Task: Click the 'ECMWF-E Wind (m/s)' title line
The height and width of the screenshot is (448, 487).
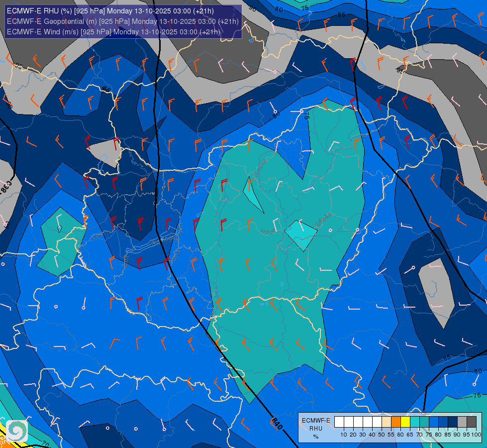Action: click(x=114, y=32)
